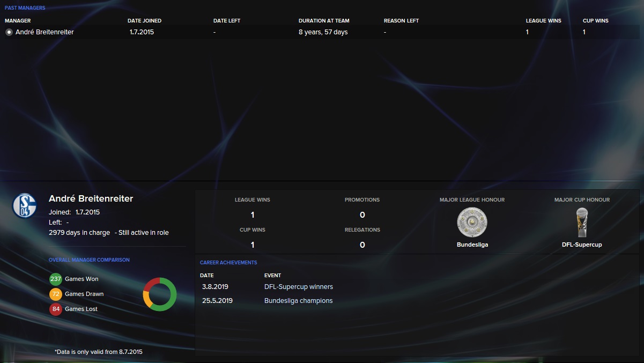This screenshot has height=363, width=644.
Task: Sort by League Wins column header
Action: [x=544, y=21]
